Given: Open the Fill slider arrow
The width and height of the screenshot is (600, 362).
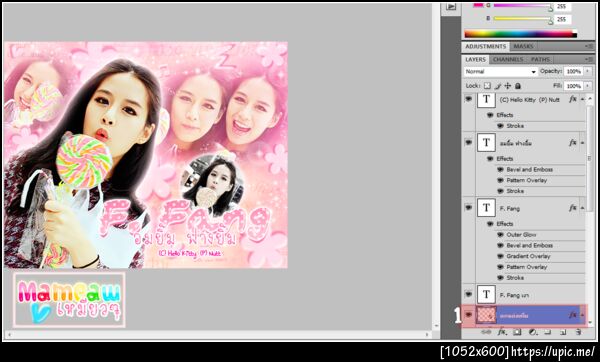Looking at the screenshot, I should click(588, 86).
